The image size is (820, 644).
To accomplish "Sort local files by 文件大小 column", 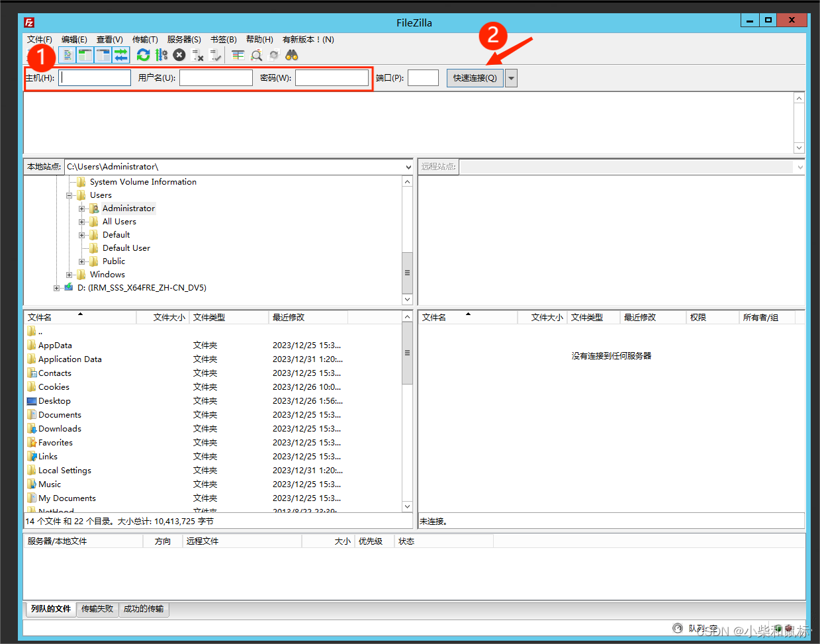I will pos(163,318).
